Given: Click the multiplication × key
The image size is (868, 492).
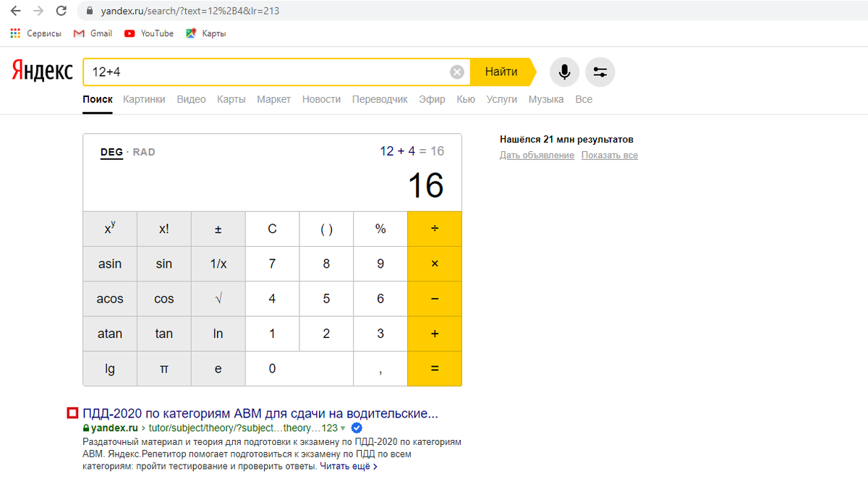Looking at the screenshot, I should [435, 264].
